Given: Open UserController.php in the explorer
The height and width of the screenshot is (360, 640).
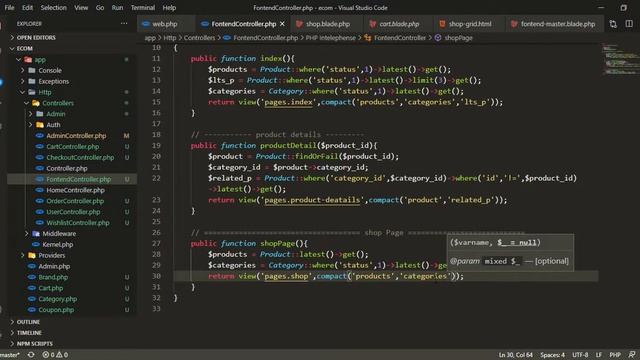Looking at the screenshot, I should coord(73,212).
